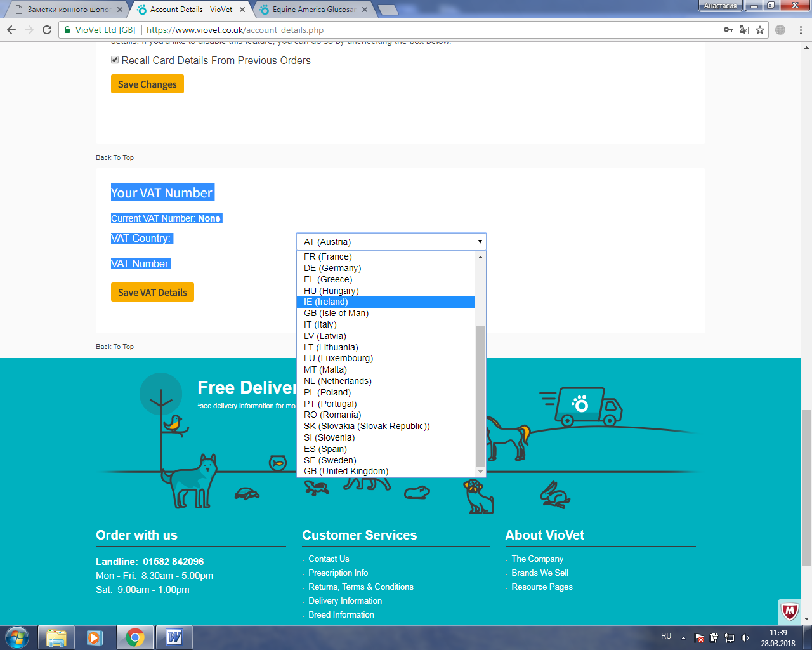Open the Resource Pages link
The width and height of the screenshot is (812, 650).
pos(542,587)
